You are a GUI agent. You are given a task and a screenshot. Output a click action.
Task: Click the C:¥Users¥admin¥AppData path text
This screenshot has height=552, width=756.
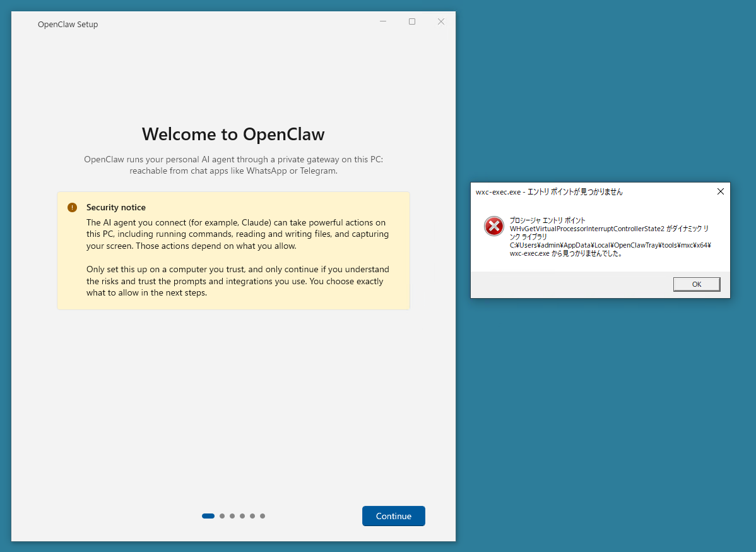[610, 245]
